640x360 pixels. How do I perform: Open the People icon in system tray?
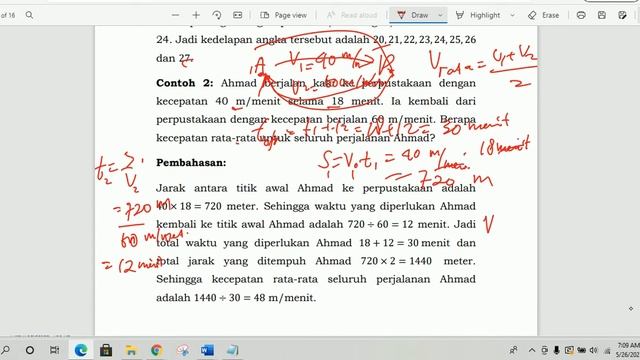coord(513,350)
